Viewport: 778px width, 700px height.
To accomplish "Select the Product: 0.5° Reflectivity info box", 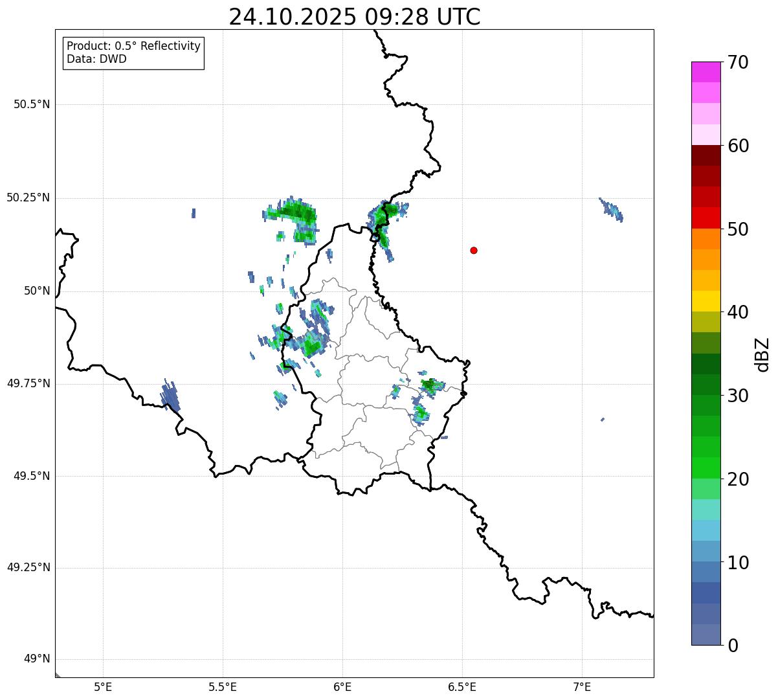I will point(133,53).
